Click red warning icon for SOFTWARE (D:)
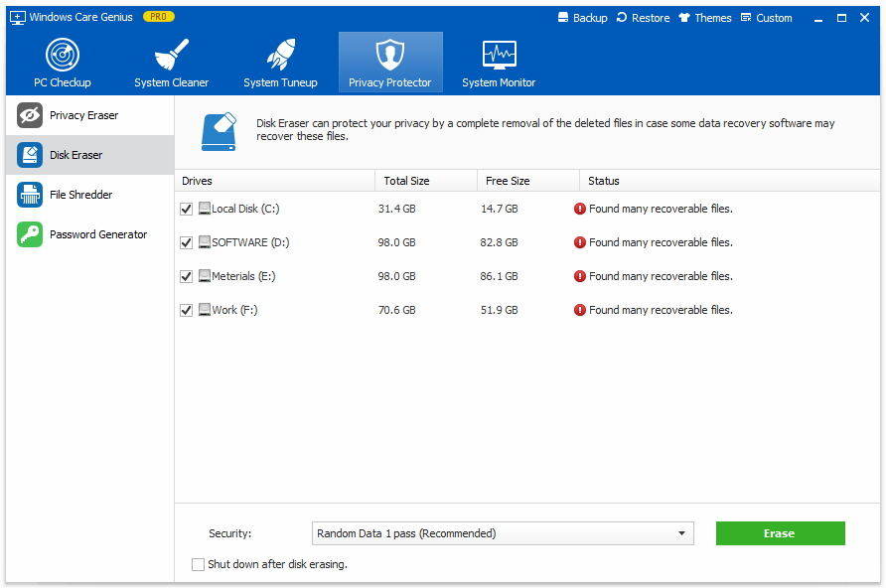Image resolution: width=886 pixels, height=588 pixels. pos(580,243)
